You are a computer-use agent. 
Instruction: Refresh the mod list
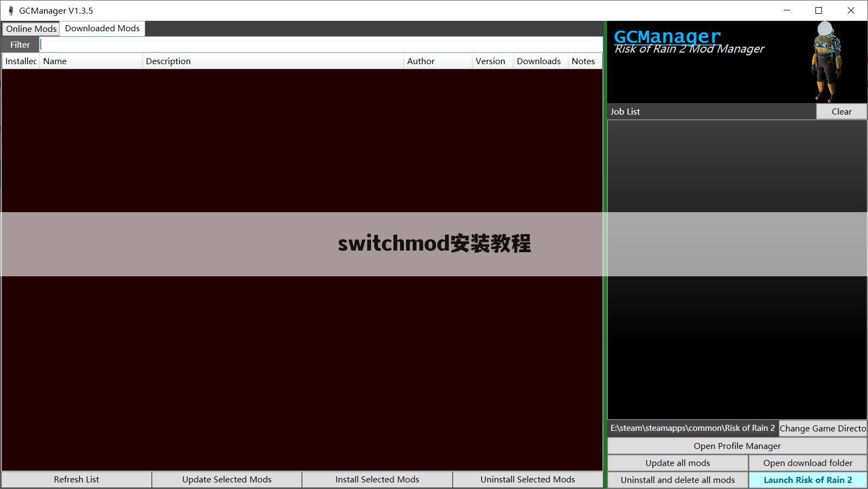coord(76,479)
